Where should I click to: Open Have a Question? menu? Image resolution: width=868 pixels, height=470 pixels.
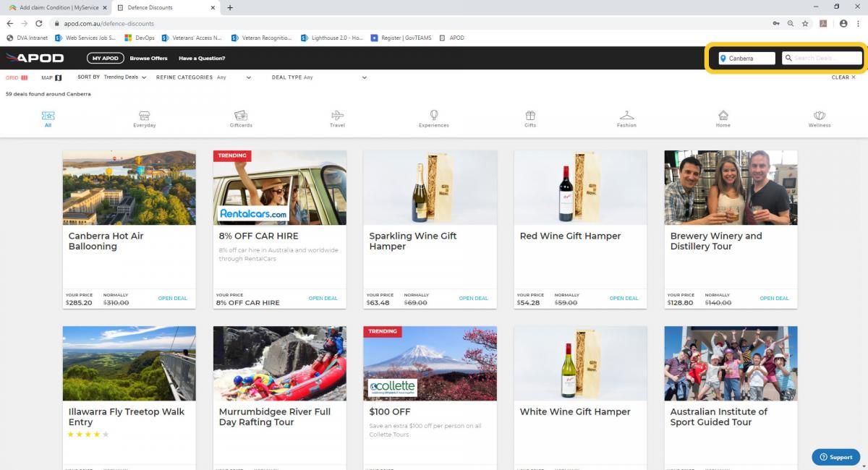pyautogui.click(x=202, y=58)
